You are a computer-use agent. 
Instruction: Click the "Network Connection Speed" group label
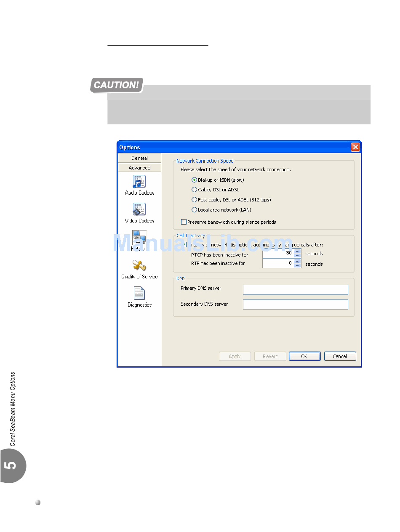click(205, 161)
